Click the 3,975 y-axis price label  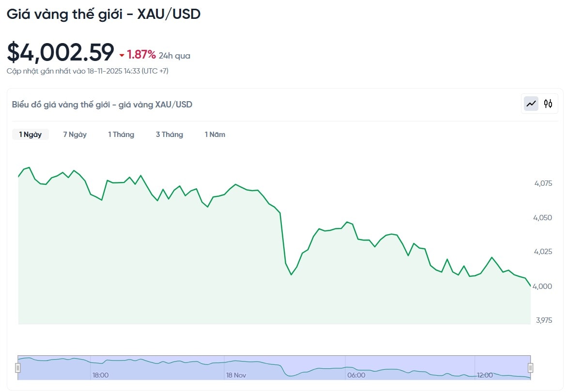544,320
